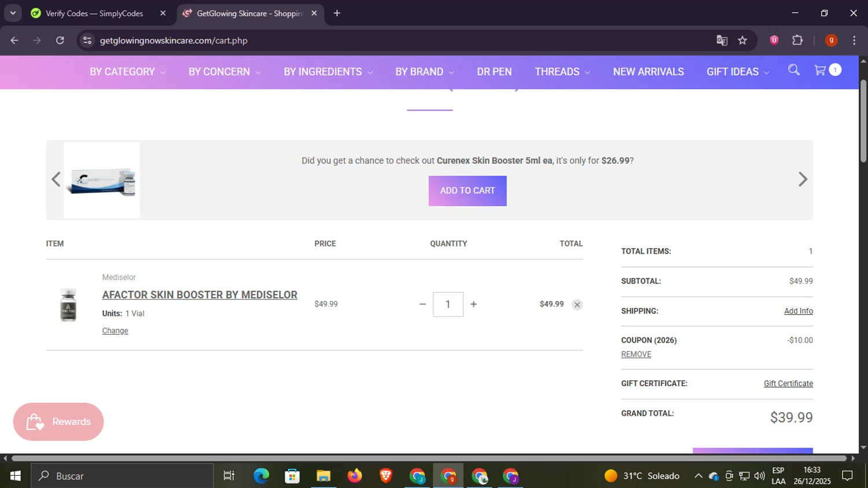Expand BY CONCERN menu

(225, 72)
